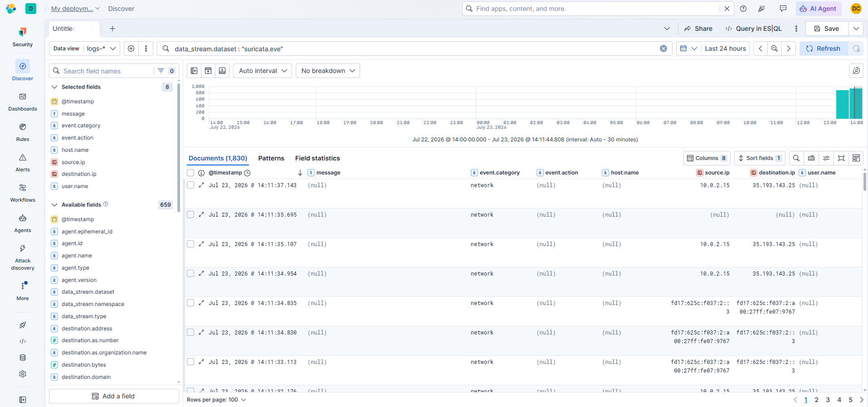Viewport: 868px width, 407px height.
Task: Select the row at 14:11:37.143
Action: coord(190,185)
